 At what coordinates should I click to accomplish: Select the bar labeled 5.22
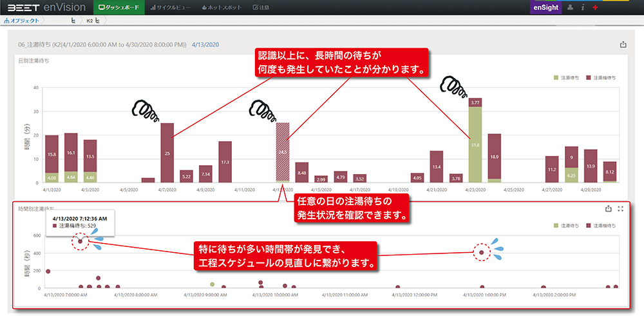point(187,177)
